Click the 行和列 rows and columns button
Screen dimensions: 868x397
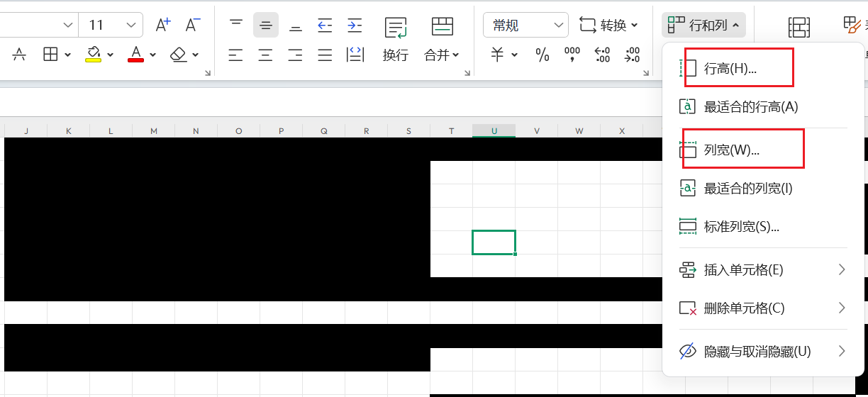703,26
